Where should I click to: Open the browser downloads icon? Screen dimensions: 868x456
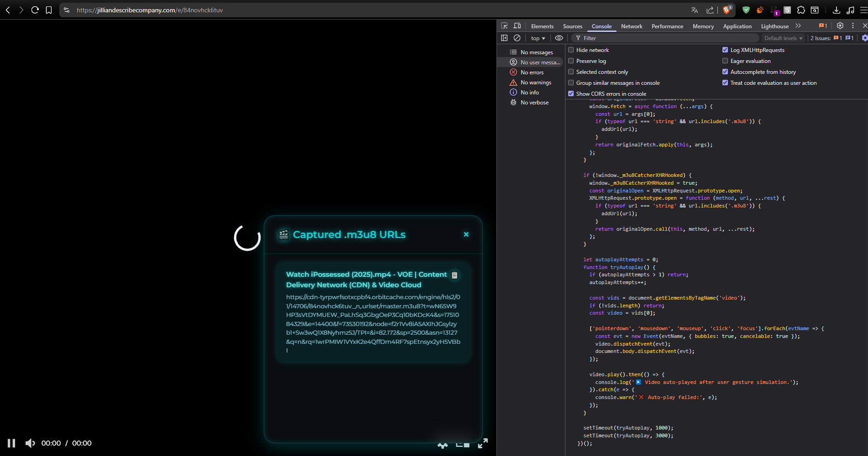click(x=836, y=10)
